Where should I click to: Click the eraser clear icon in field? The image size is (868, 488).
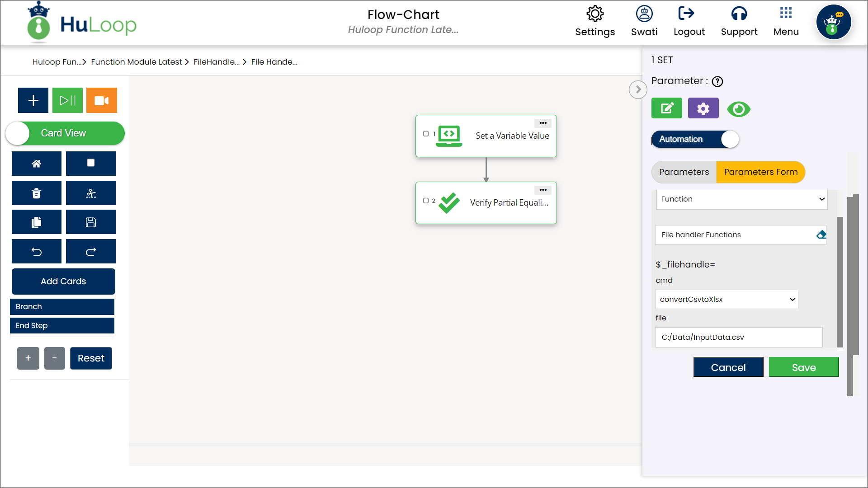[821, 235]
